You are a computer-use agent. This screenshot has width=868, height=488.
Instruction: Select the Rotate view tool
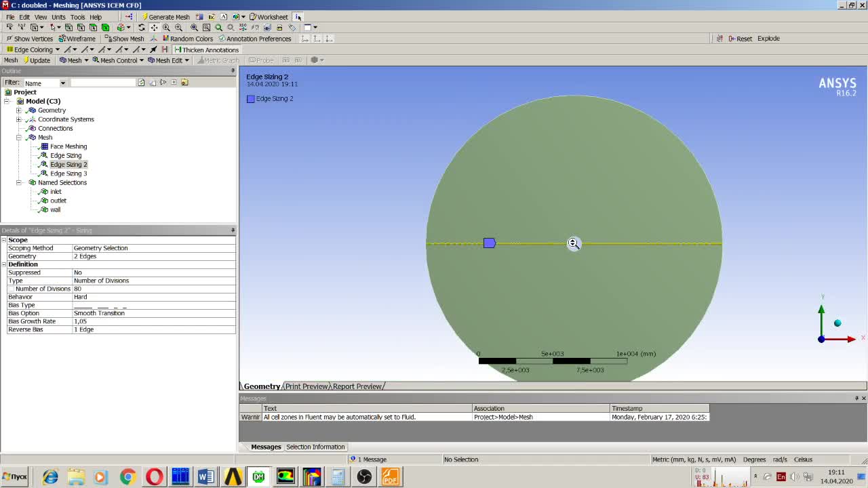(142, 28)
